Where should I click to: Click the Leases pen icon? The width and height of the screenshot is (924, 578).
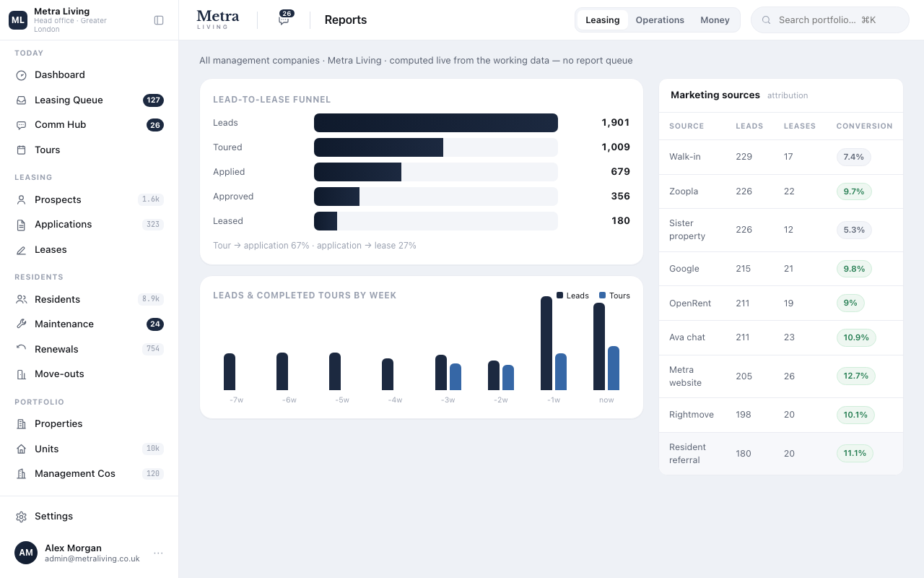pyautogui.click(x=21, y=250)
